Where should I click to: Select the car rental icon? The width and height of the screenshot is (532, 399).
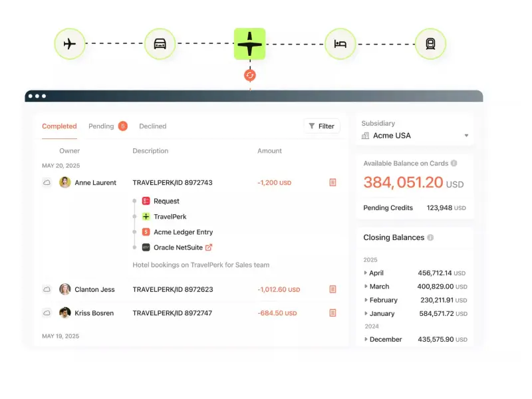click(160, 44)
